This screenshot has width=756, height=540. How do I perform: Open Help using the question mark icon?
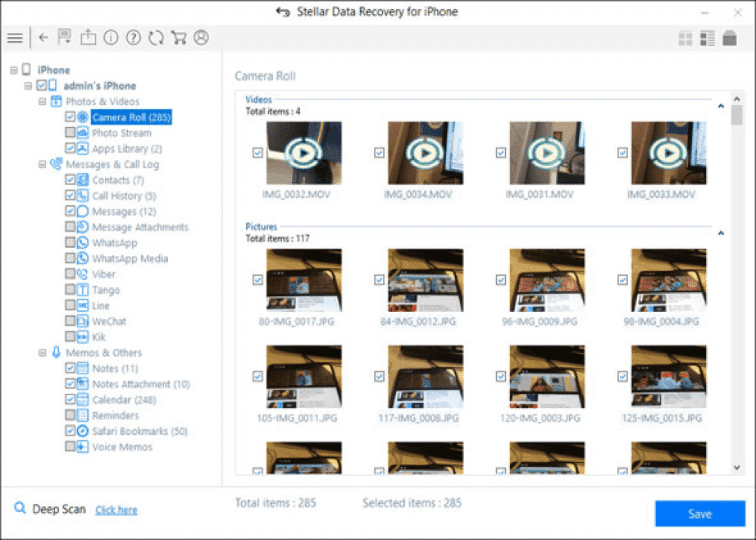[134, 38]
